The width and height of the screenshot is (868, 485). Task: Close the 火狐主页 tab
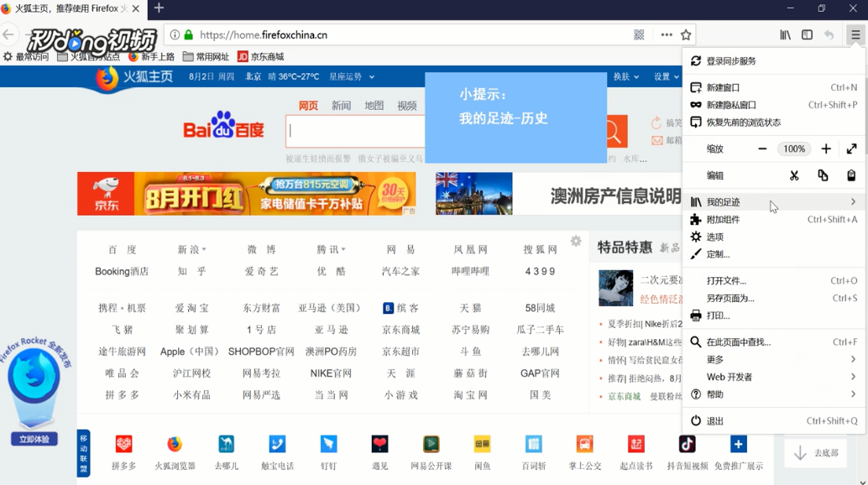pos(136,8)
